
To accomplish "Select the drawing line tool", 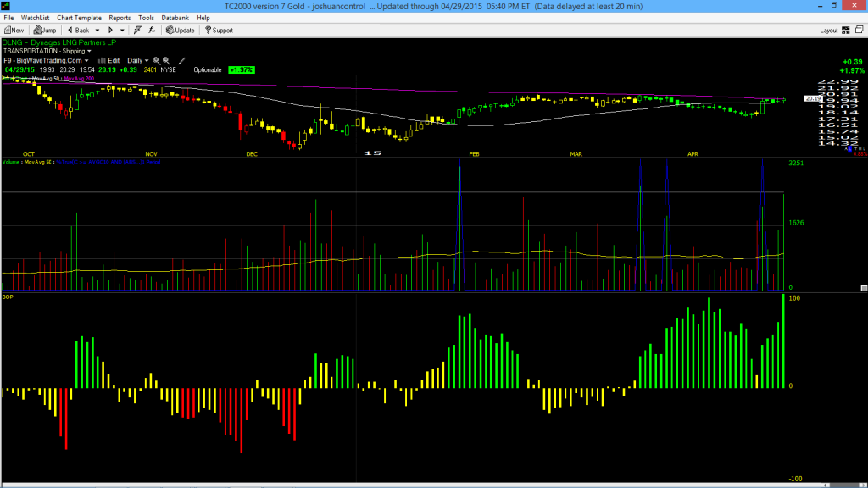I will pos(181,61).
